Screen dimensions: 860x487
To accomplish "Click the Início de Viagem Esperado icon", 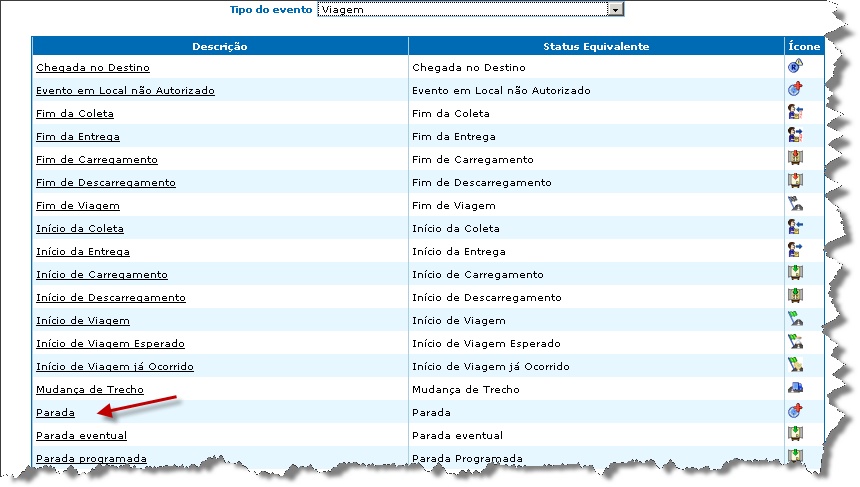I will pos(795,342).
